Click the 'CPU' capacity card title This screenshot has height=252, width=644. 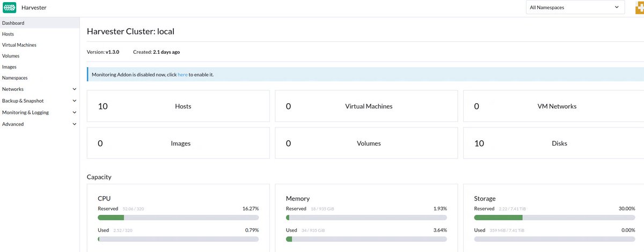coord(104,198)
